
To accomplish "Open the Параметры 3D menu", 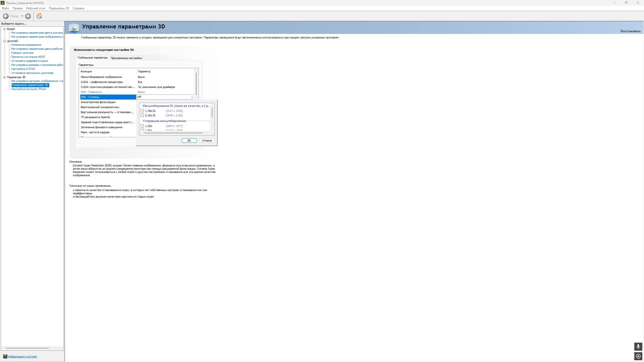I will tap(59, 8).
